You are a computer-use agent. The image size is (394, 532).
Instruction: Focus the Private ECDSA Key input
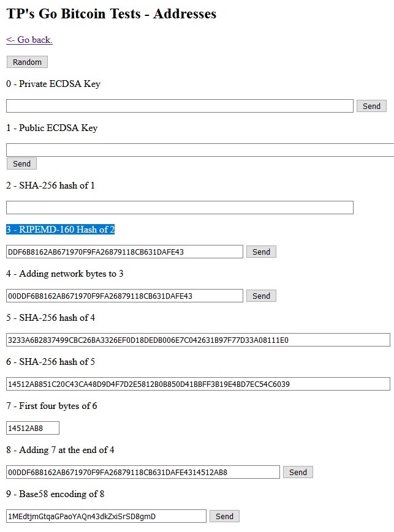[x=180, y=106]
